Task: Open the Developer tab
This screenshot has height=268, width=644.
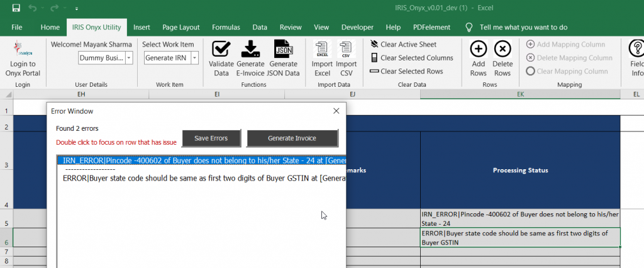Action: [x=357, y=27]
